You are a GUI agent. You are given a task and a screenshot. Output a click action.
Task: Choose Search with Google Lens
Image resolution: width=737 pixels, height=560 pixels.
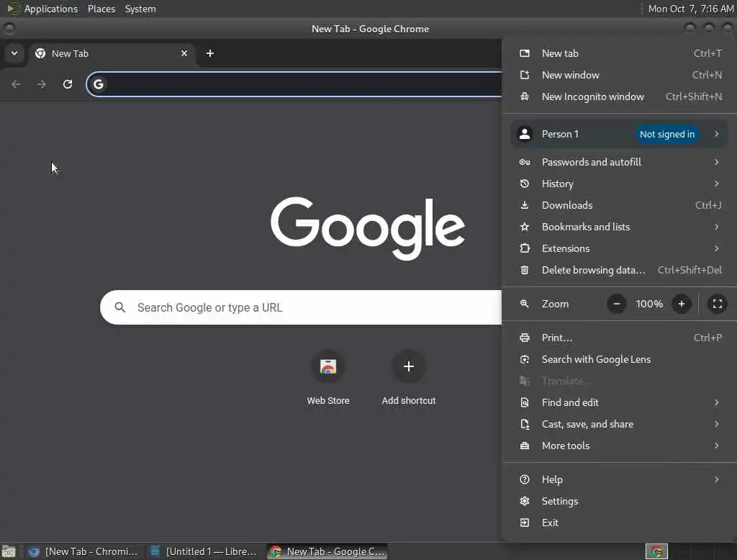tap(620, 359)
